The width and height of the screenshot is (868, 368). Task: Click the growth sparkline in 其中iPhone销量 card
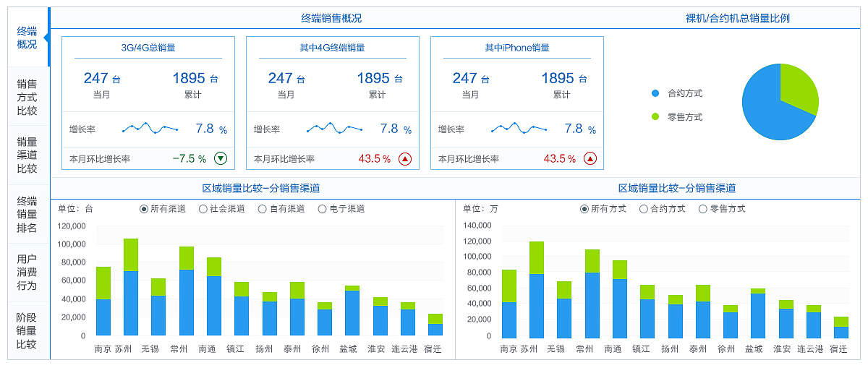click(519, 129)
